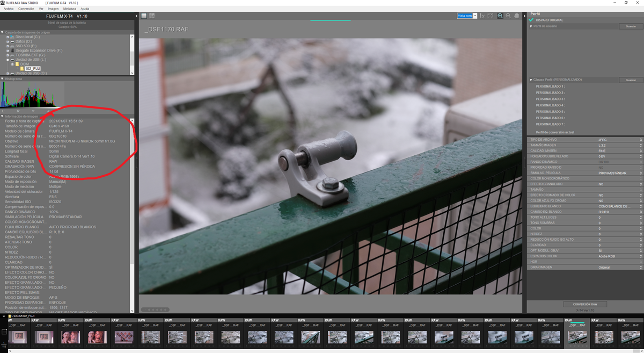Switch to side-by-side comparison view icon
The height and width of the screenshot is (353, 644).
(152, 16)
